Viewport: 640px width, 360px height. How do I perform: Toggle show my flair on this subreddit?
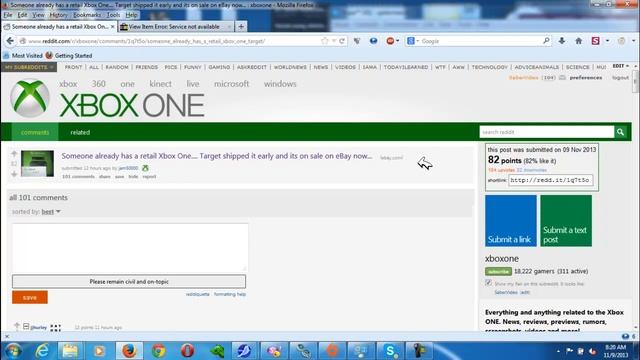tap(489, 283)
